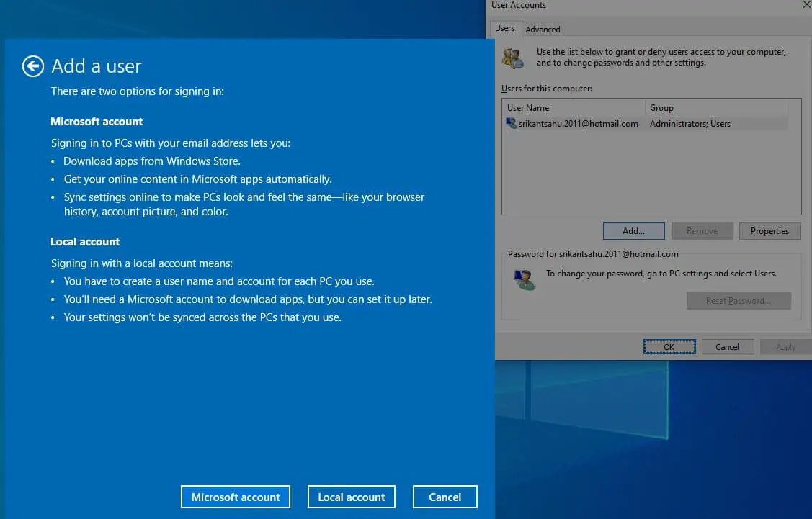This screenshot has width=812, height=519.
Task: Switch to the Users tab
Action: point(505,29)
